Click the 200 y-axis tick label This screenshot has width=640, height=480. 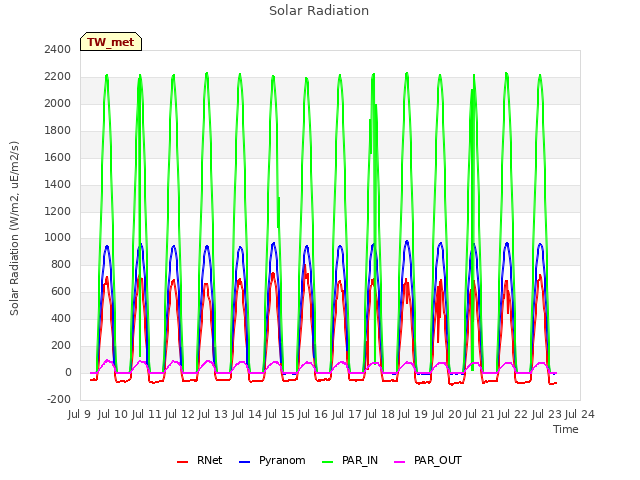click(x=61, y=345)
